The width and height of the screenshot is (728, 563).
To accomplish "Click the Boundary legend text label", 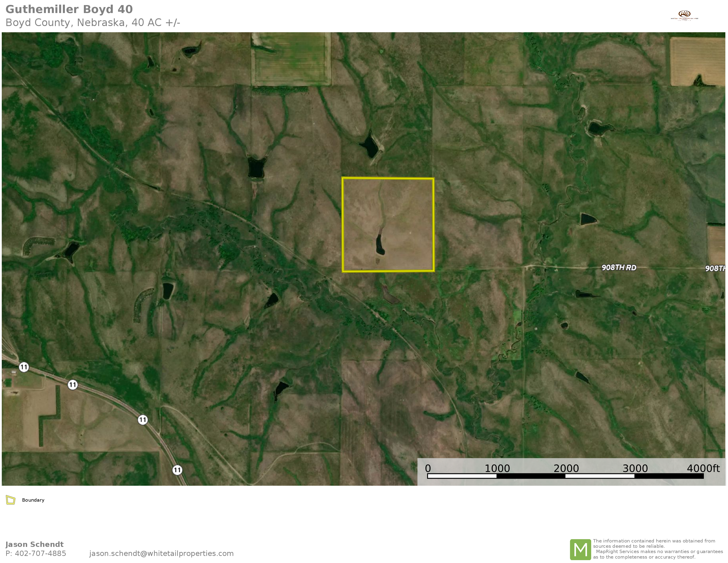I will (x=33, y=500).
